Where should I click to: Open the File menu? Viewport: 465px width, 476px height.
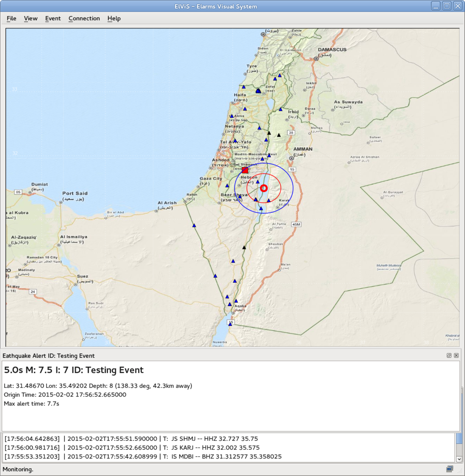point(11,18)
